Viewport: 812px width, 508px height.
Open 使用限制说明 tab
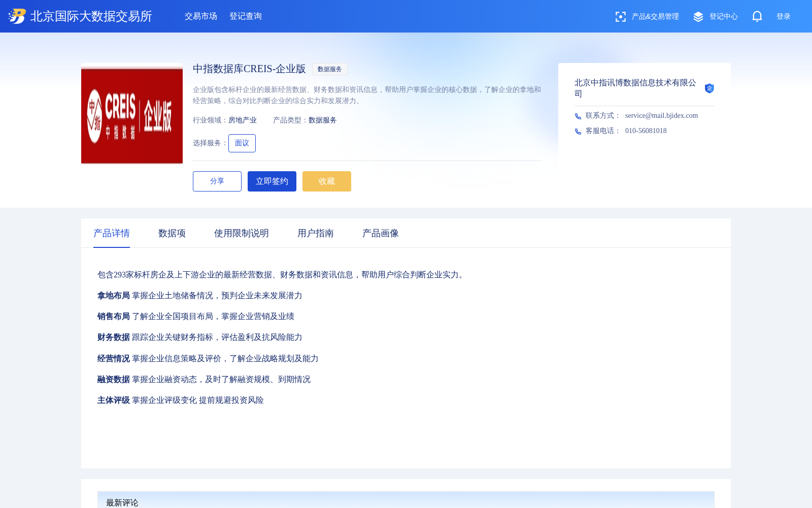[x=242, y=233]
